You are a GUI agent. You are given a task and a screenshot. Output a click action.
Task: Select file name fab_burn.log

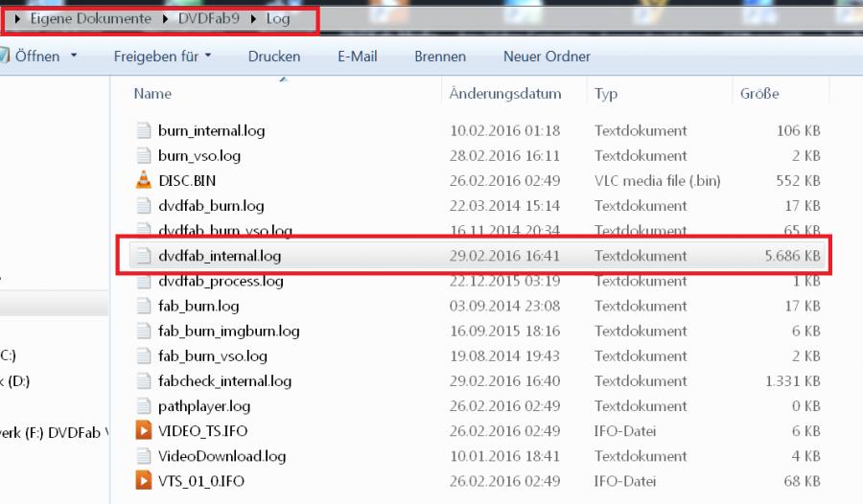[198, 306]
